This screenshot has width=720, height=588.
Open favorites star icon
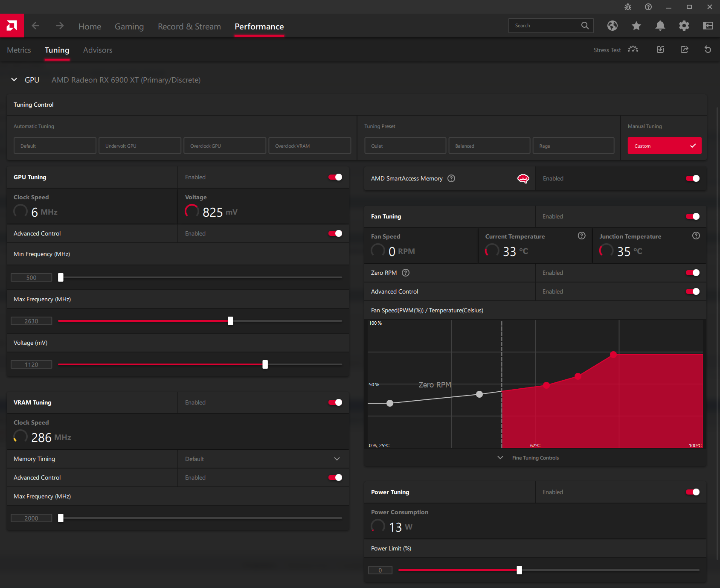636,26
